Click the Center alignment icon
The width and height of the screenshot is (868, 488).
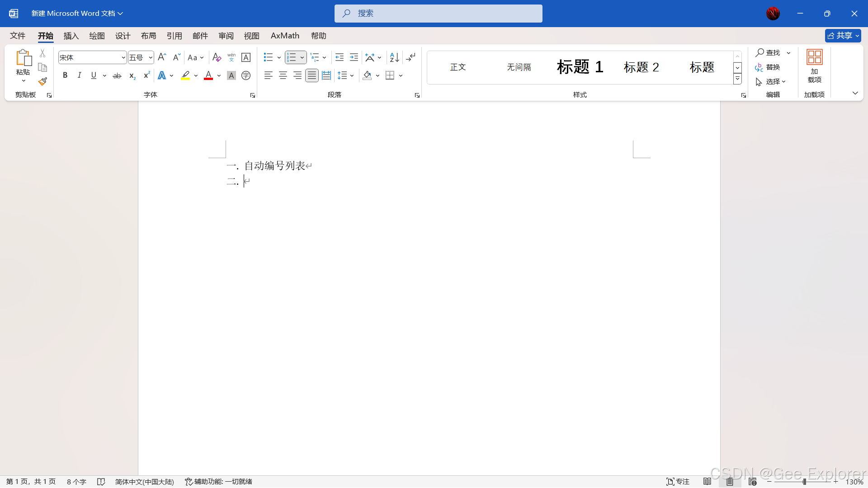(x=283, y=75)
